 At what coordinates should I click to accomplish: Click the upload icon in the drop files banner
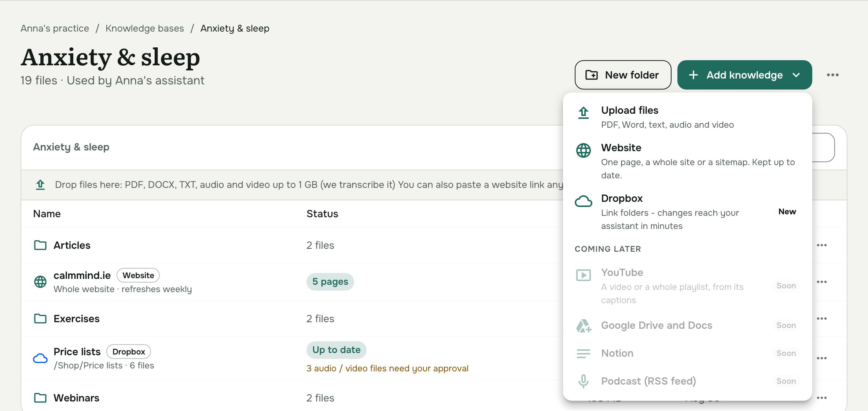40,185
